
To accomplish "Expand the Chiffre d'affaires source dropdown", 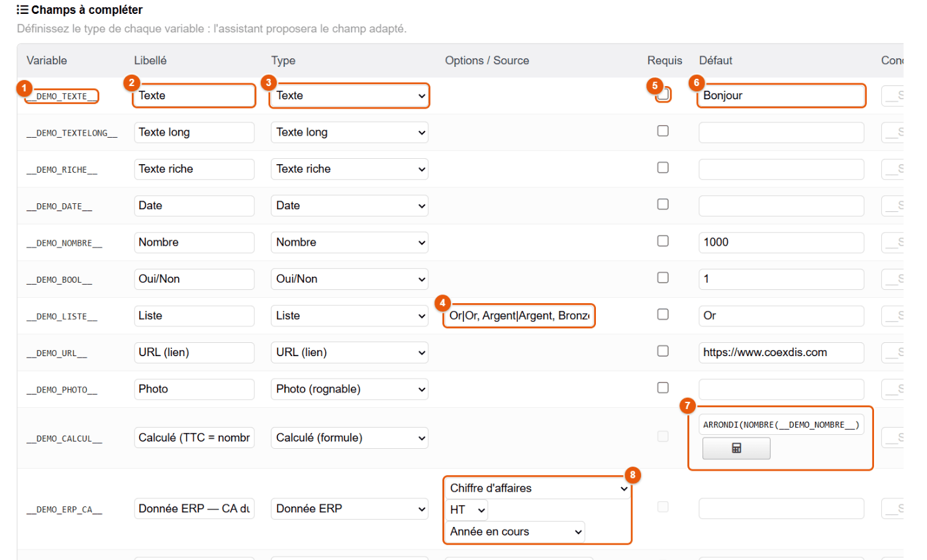I will pyautogui.click(x=537, y=489).
